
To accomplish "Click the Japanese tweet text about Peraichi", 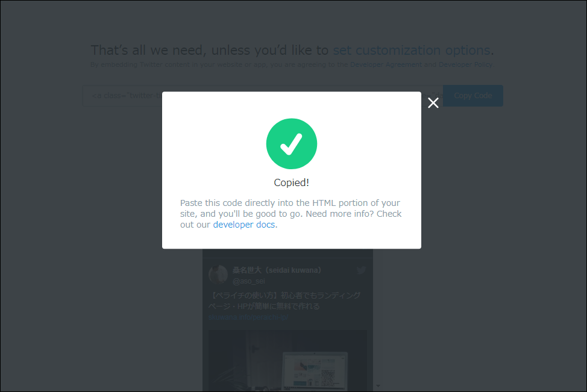I will [284, 300].
